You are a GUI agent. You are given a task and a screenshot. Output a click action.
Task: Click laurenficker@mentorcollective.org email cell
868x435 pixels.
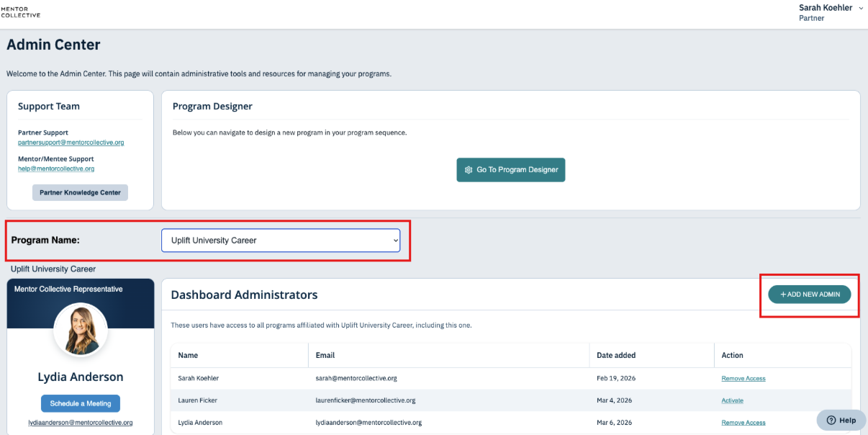[x=366, y=400]
